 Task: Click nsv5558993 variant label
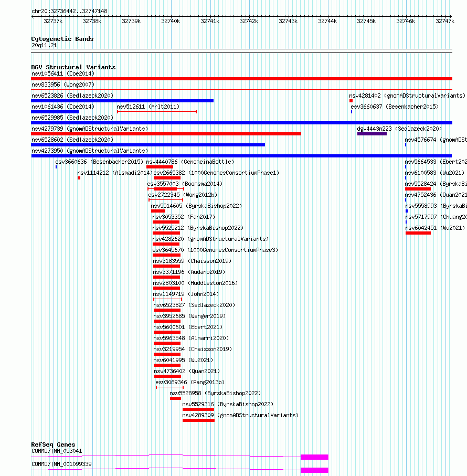[x=436, y=206]
